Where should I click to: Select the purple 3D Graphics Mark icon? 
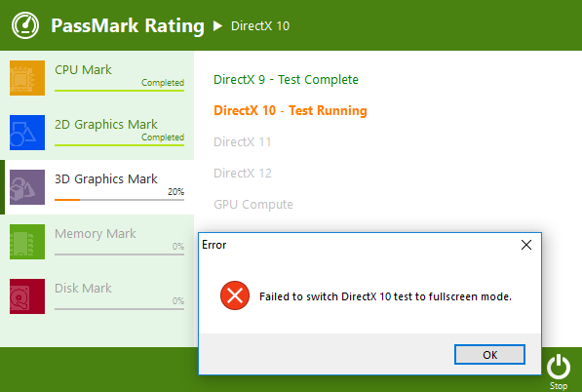[27, 187]
